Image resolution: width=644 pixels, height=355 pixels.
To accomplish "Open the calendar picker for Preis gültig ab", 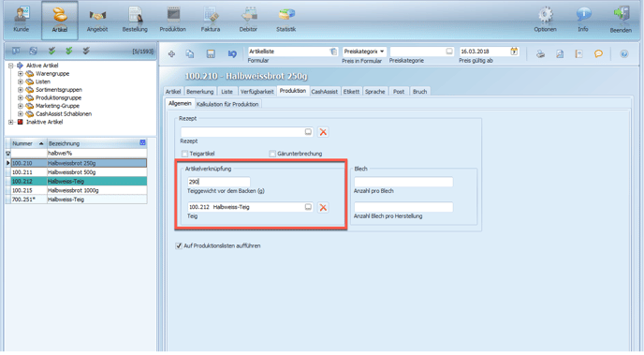I will point(514,52).
